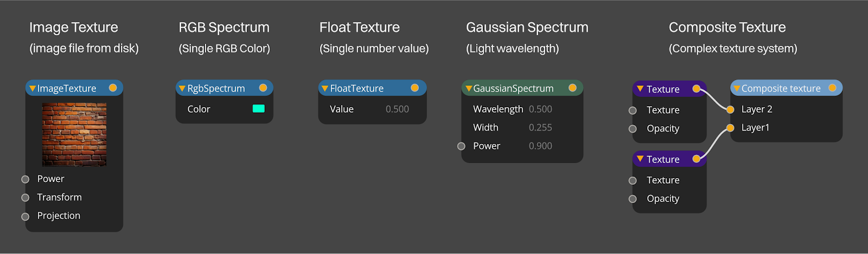Image resolution: width=868 pixels, height=254 pixels.
Task: Click the Layer 2 input pin
Action: pyautogui.click(x=730, y=109)
